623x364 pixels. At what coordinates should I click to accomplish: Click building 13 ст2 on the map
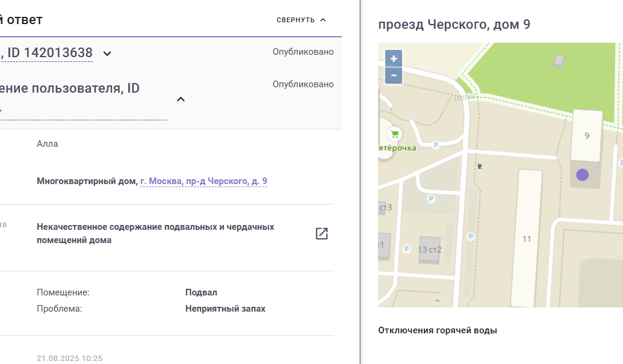coord(430,250)
